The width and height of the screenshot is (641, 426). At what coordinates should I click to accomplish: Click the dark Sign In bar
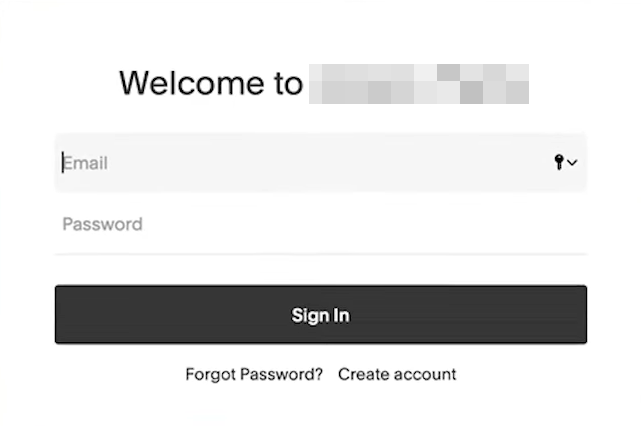point(320,315)
